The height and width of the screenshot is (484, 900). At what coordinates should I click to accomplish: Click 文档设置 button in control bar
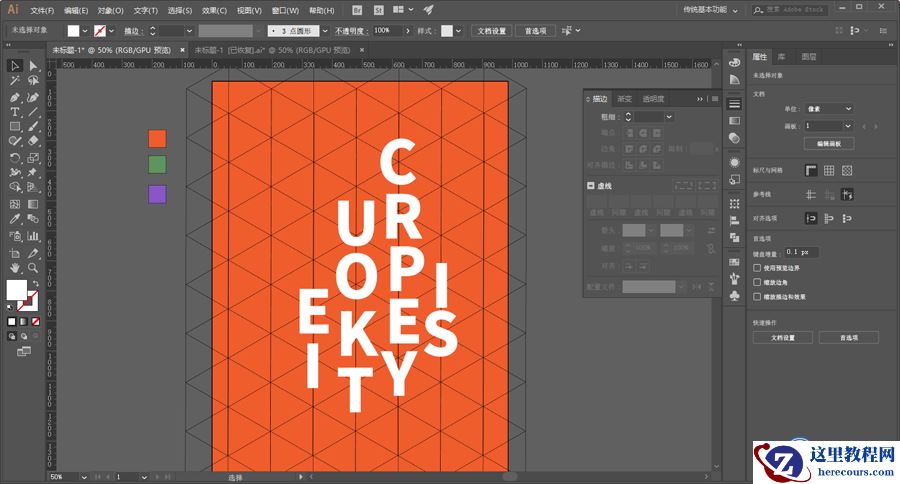pyautogui.click(x=491, y=31)
